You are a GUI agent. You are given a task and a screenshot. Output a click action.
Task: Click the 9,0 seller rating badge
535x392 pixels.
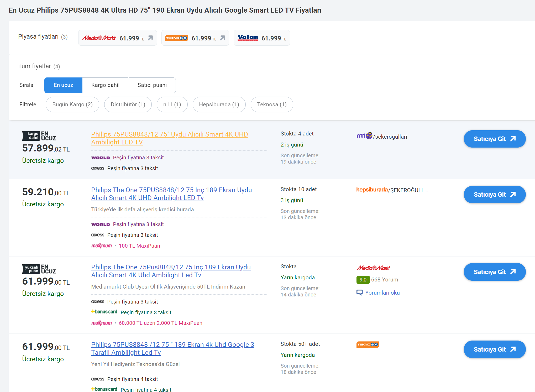point(363,280)
